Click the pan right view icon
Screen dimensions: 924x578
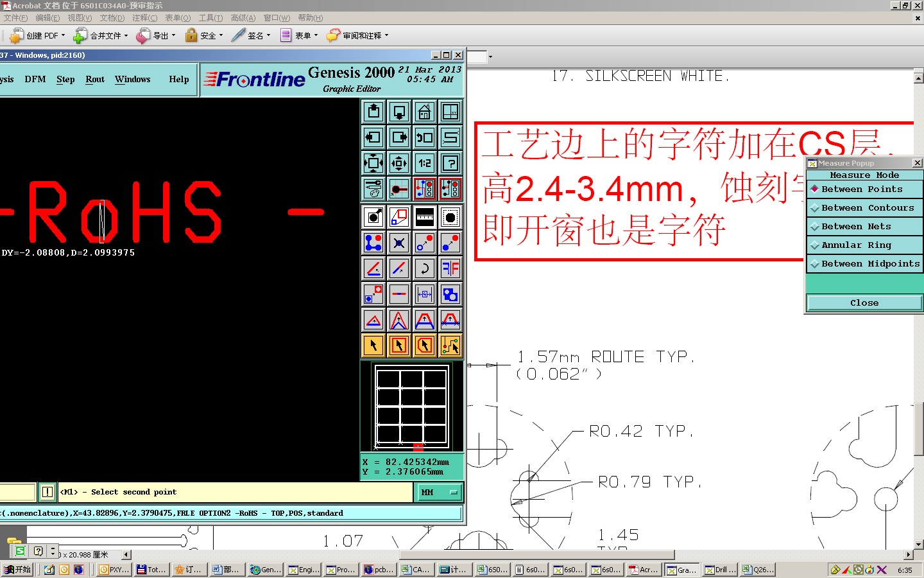(399, 137)
